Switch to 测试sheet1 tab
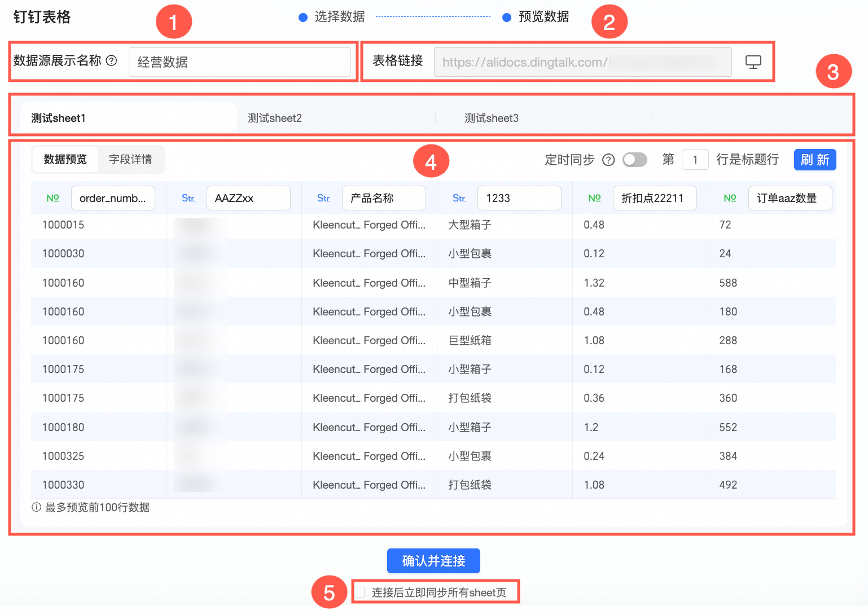The height and width of the screenshot is (615, 868). coord(129,118)
